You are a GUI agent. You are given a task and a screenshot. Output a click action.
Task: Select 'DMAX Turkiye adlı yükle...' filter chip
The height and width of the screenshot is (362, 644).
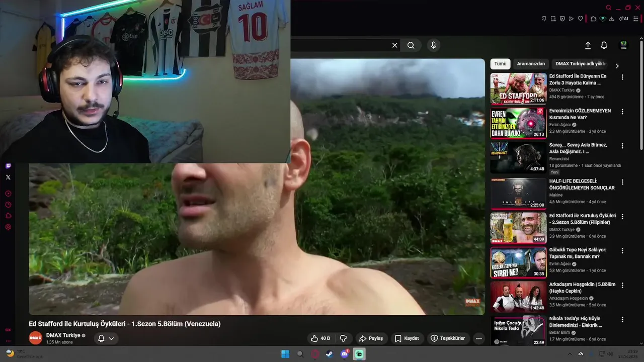[580, 64]
